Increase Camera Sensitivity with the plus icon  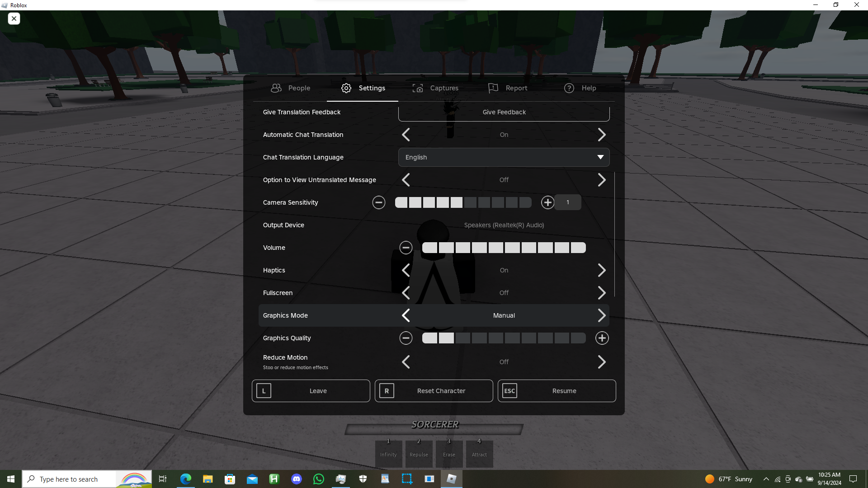coord(547,202)
